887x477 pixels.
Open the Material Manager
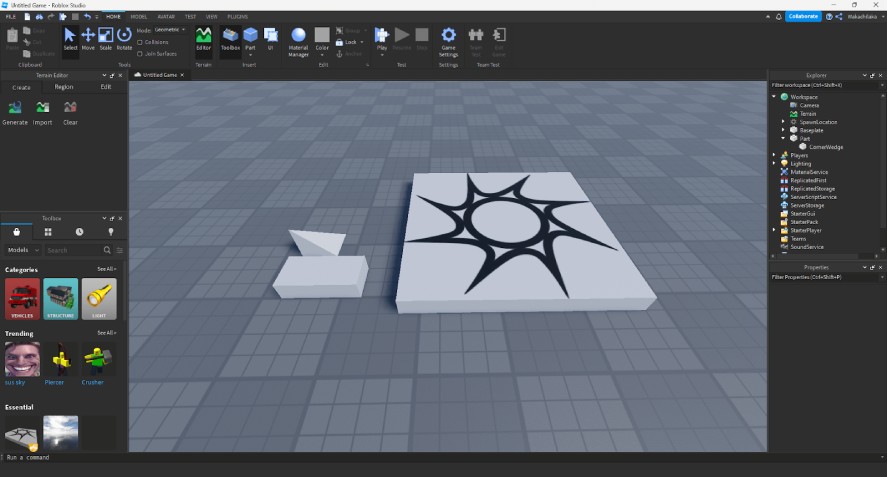coord(298,42)
